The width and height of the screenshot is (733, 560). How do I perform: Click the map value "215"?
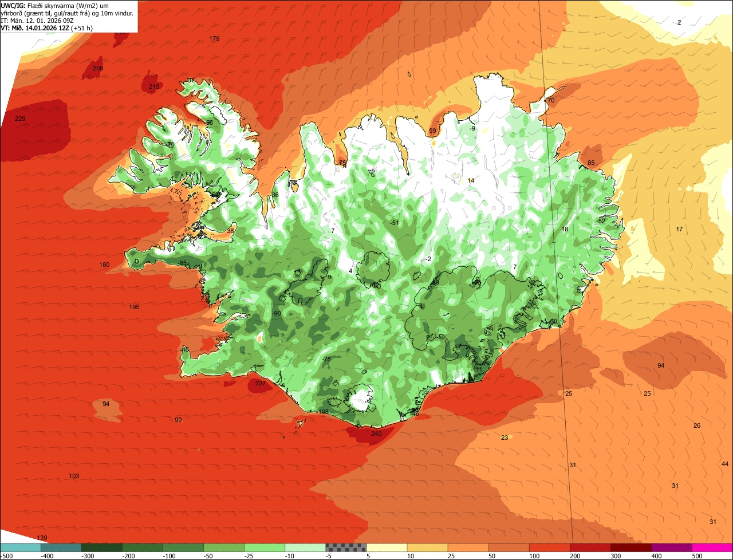[154, 87]
